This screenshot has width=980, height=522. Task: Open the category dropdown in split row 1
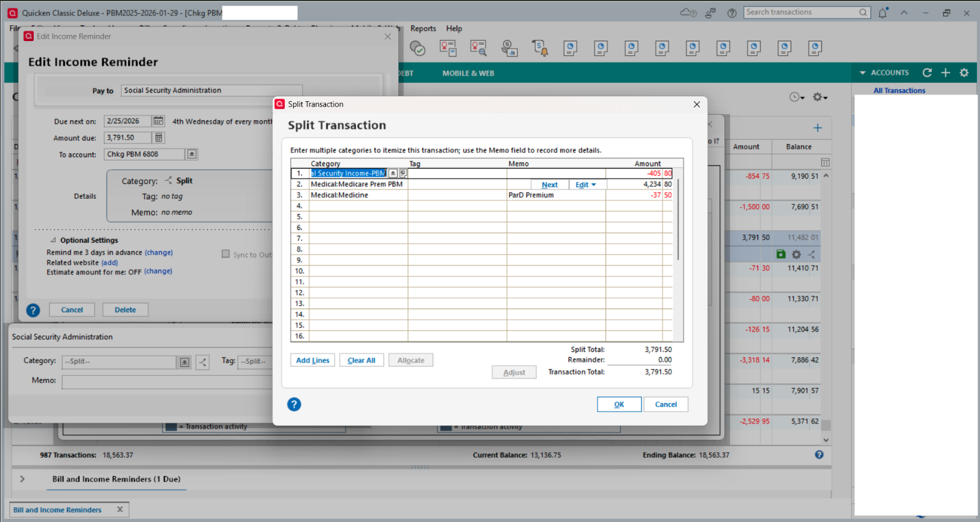(x=393, y=173)
